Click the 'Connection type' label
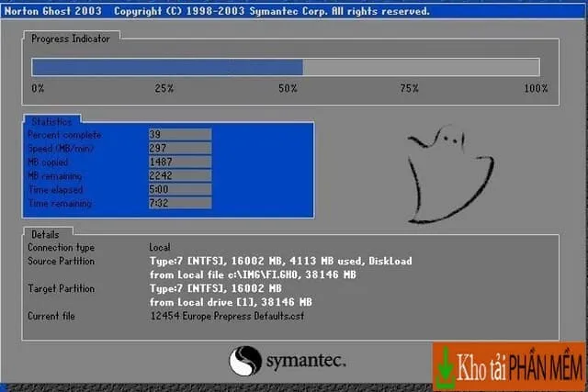This screenshot has width=588, height=392. point(62,248)
